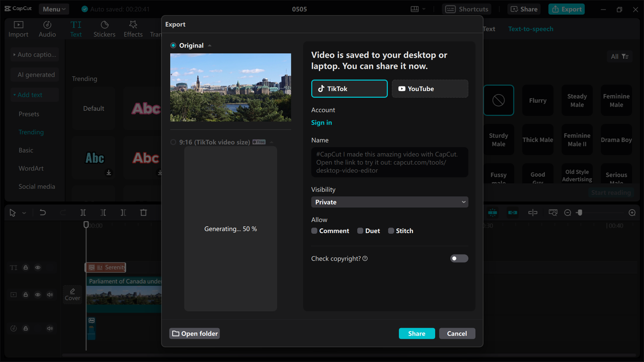The width and height of the screenshot is (644, 362).
Task: Click the Sign in link
Action: [321, 122]
